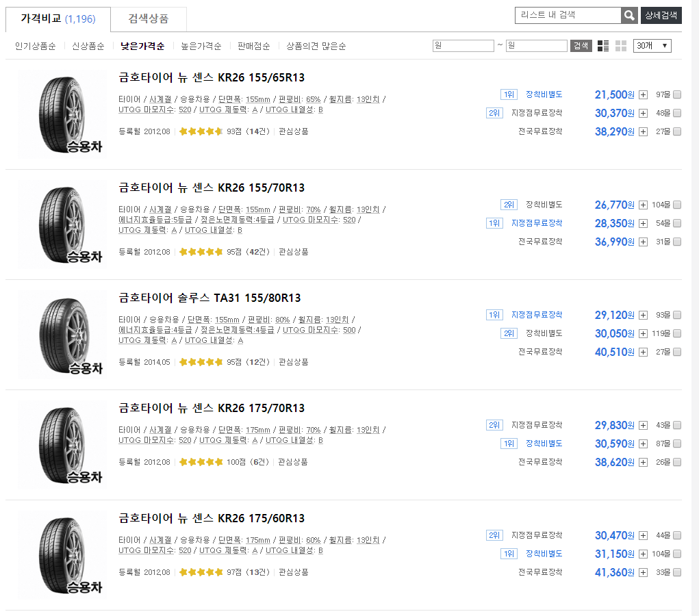Check the box next to 29,120원 price
699x616 pixels.
pos(677,315)
